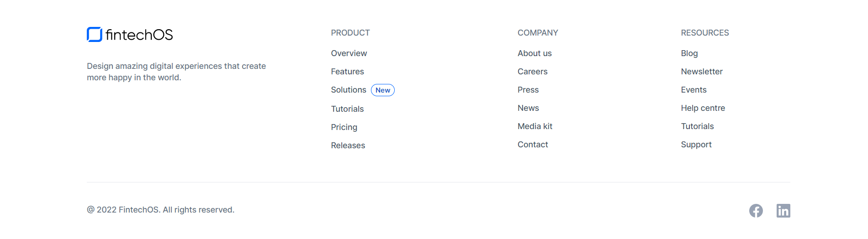Go to the Press page
Screen dimensions: 868x239
point(528,90)
